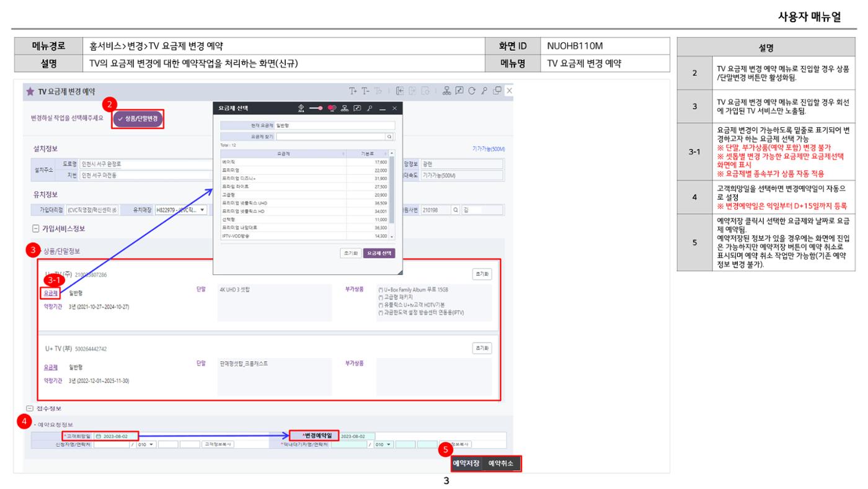868x489 pixels.
Task: Select the IPTV-VOD방송 row
Action: coord(304,236)
